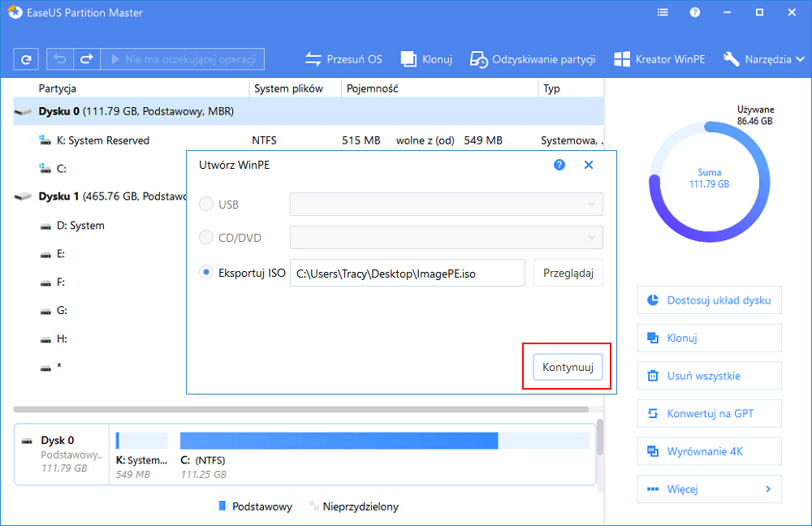Open the USB device dropdown

pos(447,204)
